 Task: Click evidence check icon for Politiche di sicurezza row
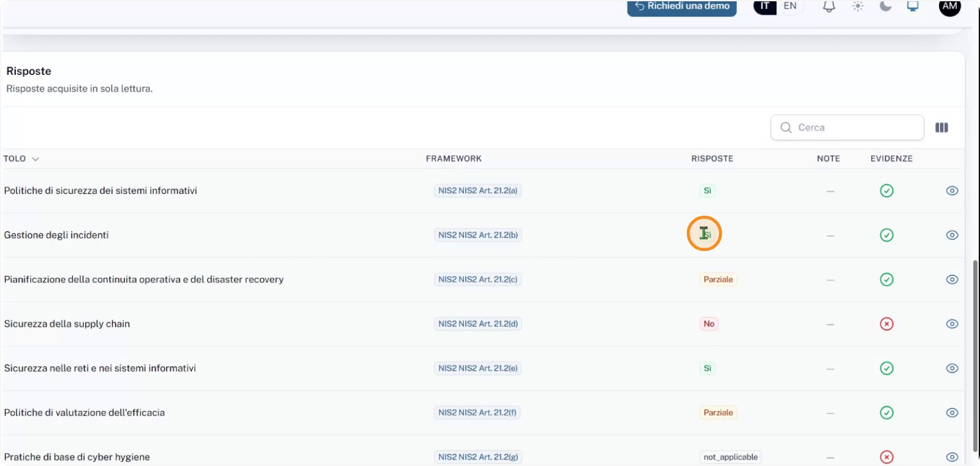pos(887,191)
